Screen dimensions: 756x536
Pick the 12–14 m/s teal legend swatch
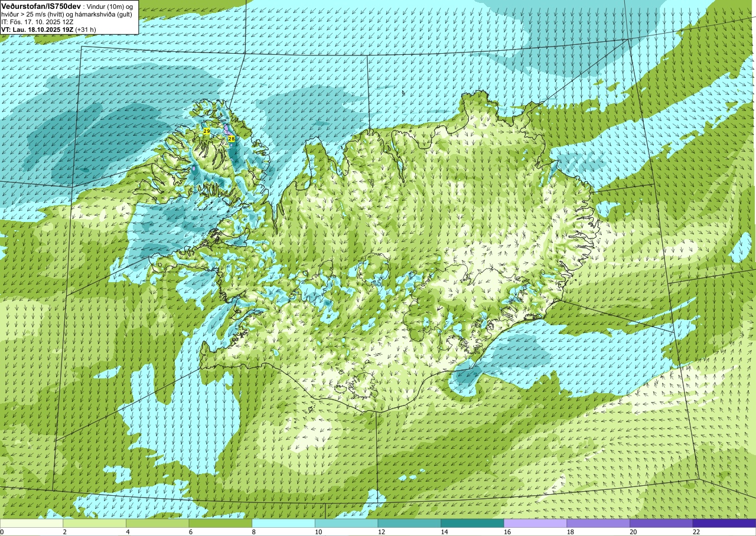409,523
